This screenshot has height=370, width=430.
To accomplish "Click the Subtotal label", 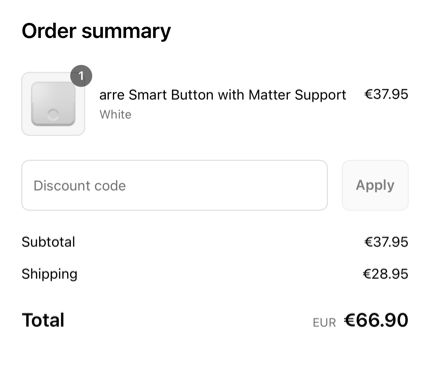I will 48,242.
